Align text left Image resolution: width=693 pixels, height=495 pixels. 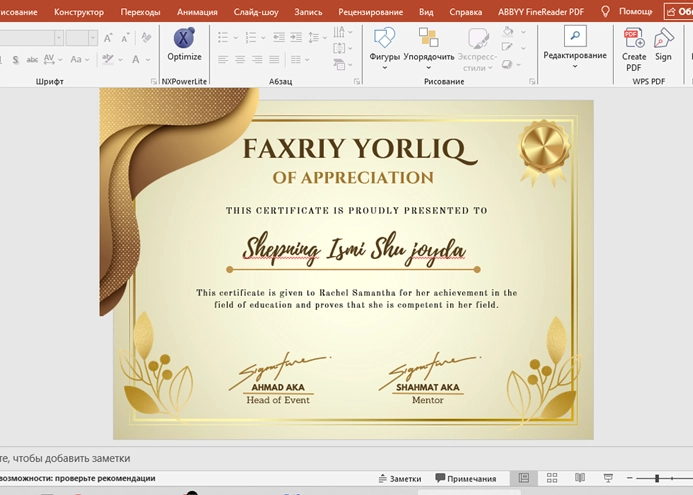point(223,60)
